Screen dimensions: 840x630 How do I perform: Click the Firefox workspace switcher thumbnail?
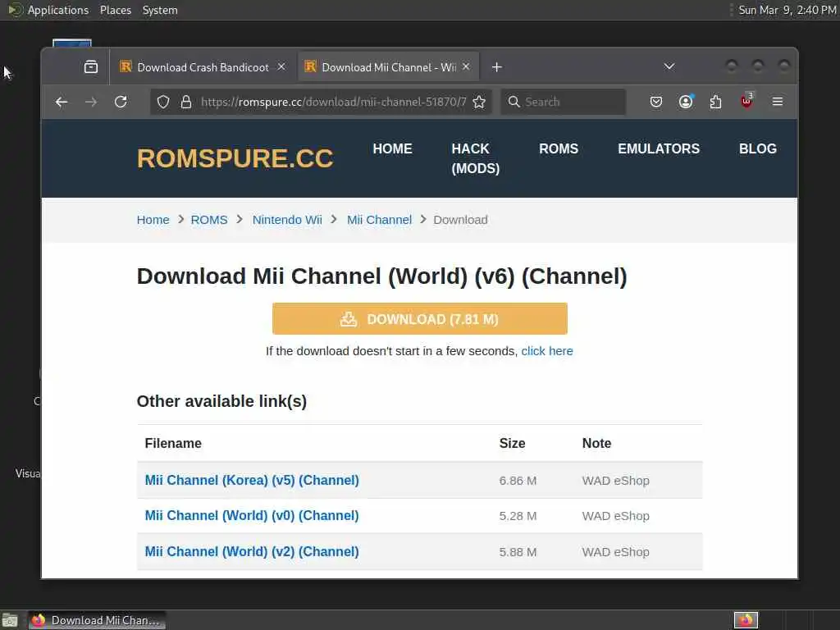[746, 620]
